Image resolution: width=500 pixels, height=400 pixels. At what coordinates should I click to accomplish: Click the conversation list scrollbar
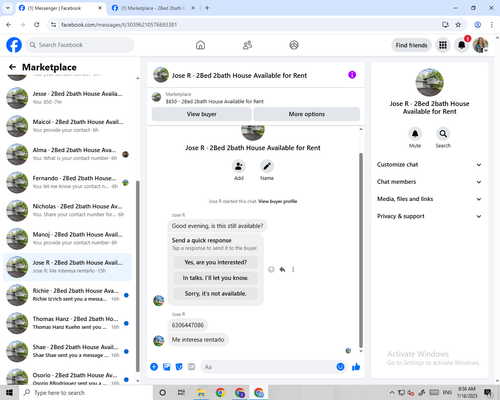pyautogui.click(x=138, y=276)
